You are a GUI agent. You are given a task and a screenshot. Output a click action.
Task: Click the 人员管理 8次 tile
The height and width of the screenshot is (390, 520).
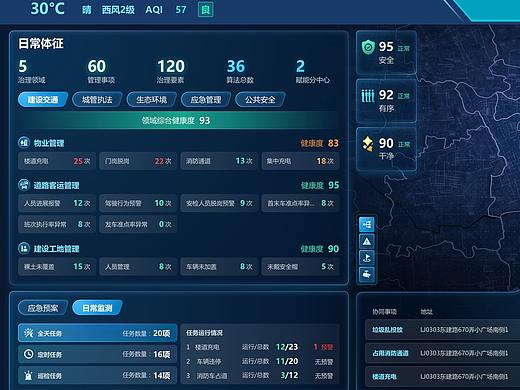(138, 266)
